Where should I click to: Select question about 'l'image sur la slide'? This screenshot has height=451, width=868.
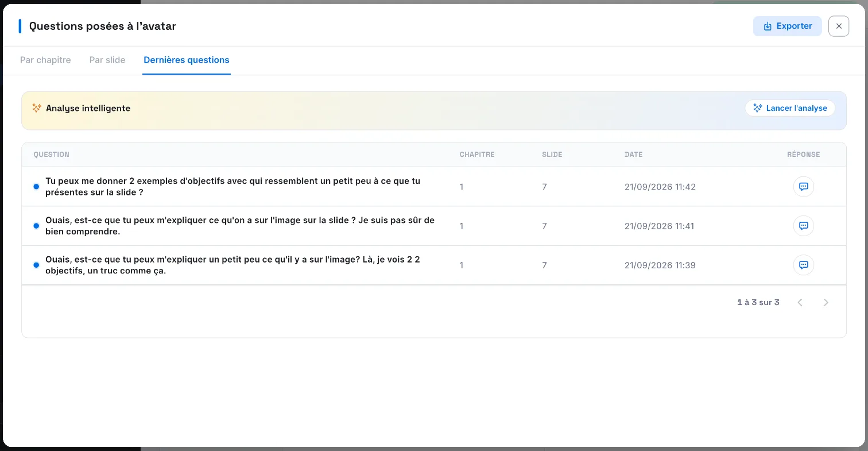(x=240, y=226)
